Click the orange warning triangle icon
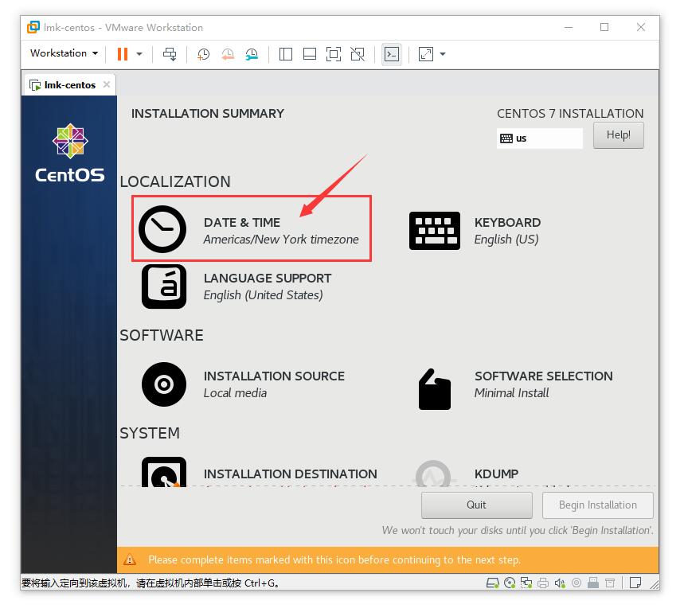 point(130,559)
